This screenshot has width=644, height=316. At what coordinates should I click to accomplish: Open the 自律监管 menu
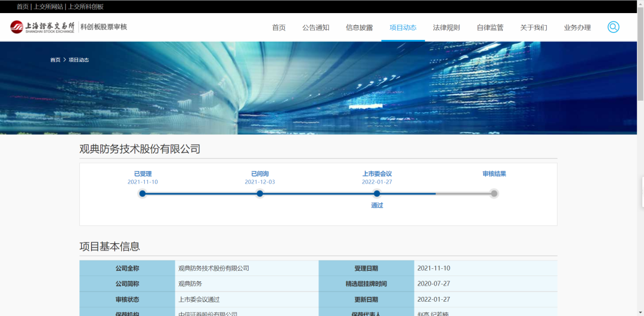click(490, 27)
